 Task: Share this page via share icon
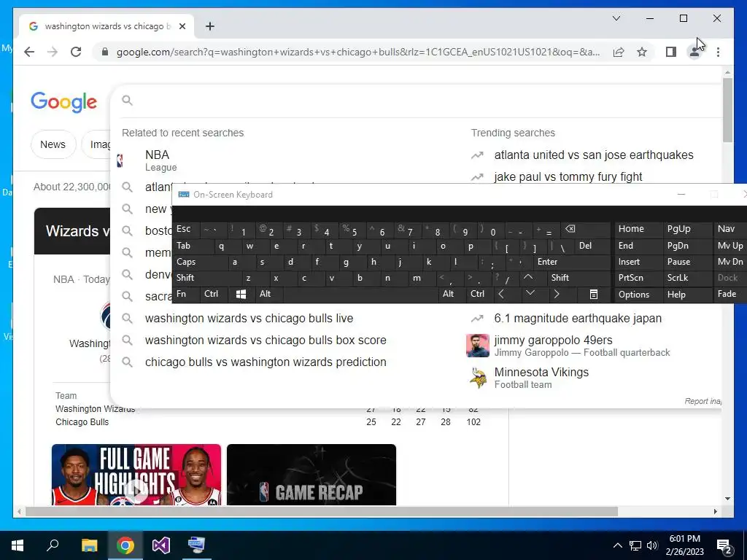[x=619, y=52]
